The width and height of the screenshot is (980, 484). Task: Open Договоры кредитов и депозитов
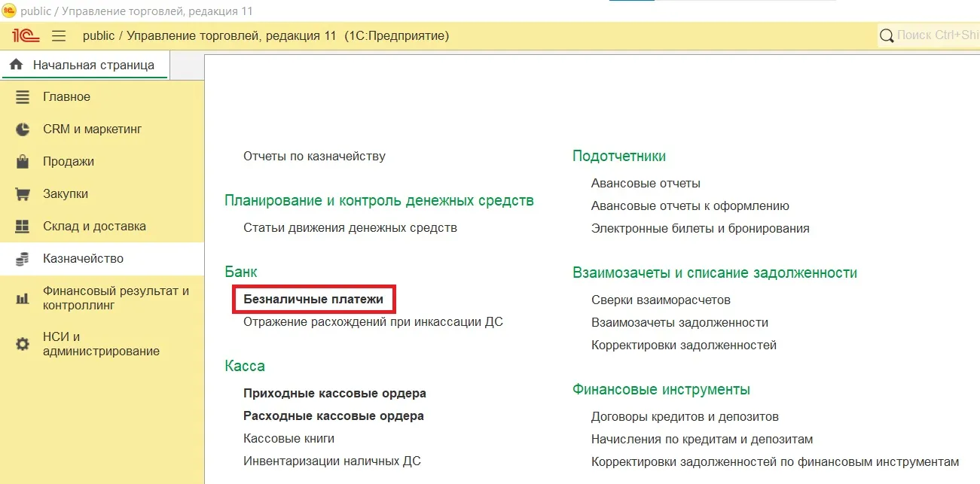[x=685, y=416]
